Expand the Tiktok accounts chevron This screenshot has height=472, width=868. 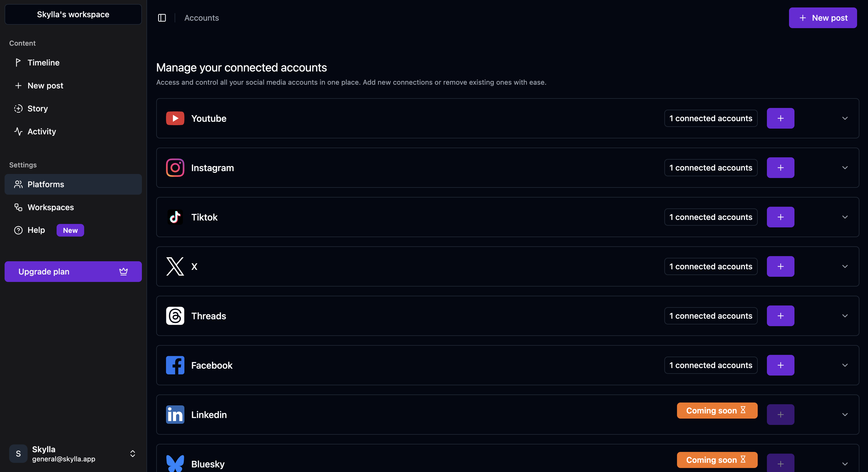pyautogui.click(x=845, y=217)
